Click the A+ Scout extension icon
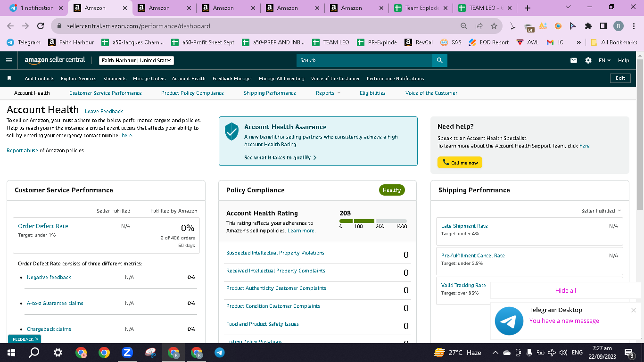This screenshot has height=362, width=644. 543,26
